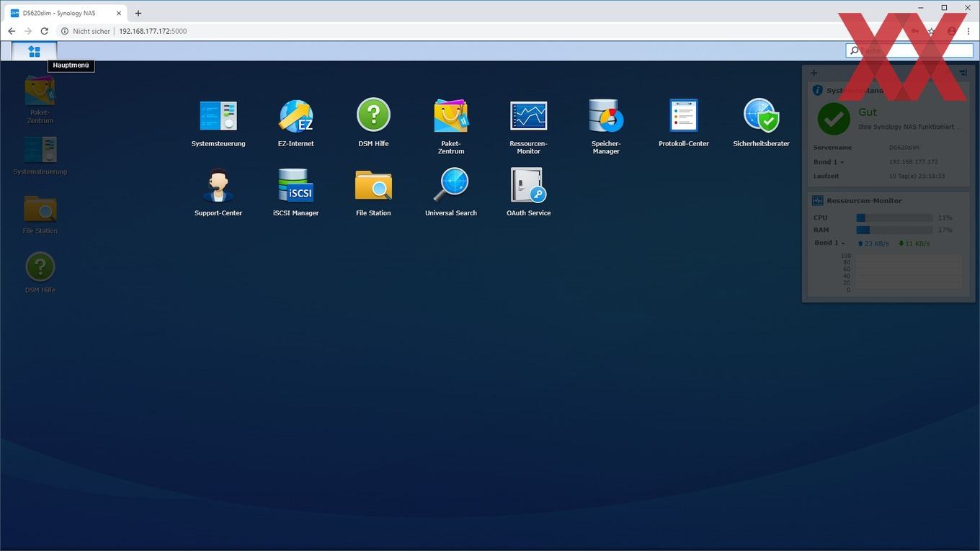The width and height of the screenshot is (980, 551).
Task: Click the Servername value DS620slim
Action: coord(904,148)
